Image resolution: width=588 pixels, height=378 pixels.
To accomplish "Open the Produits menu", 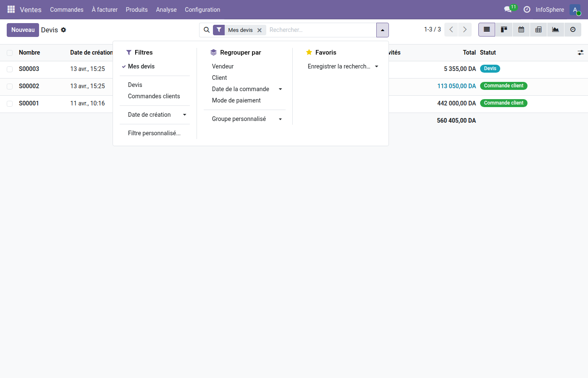I will 136,9.
